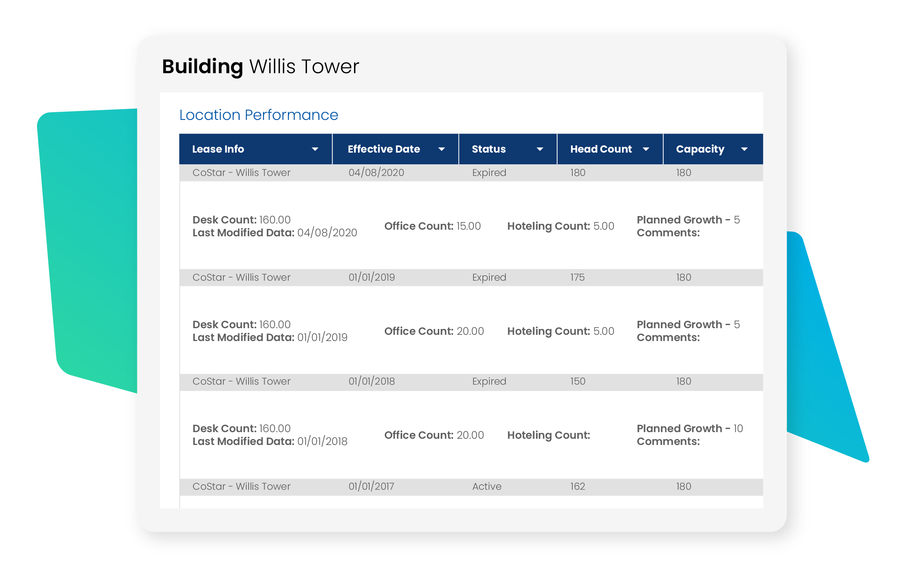924x568 pixels.
Task: Open the Head Count sort dropdown
Action: (647, 149)
